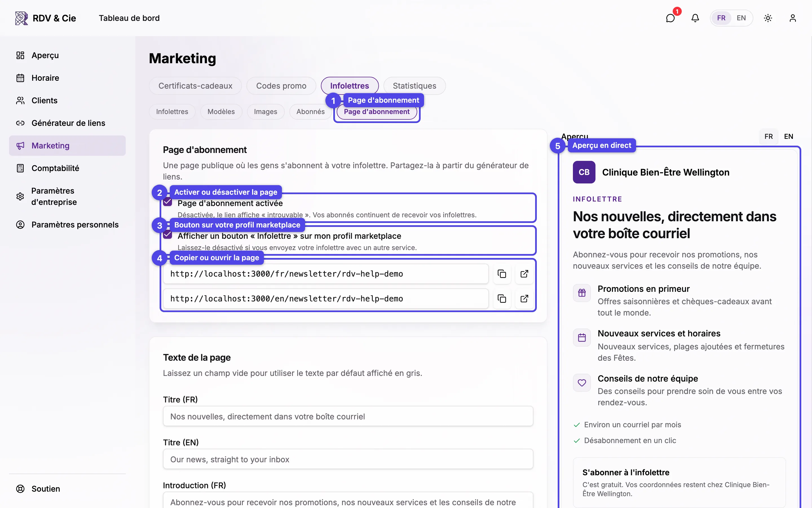Image resolution: width=812 pixels, height=508 pixels.
Task: Copy the /fr/newsletter URL
Action: (x=502, y=274)
